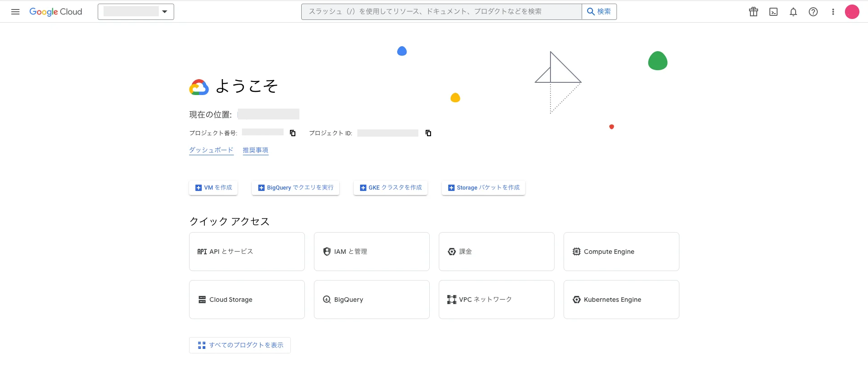The width and height of the screenshot is (868, 381).
Task: Open the project selector dropdown
Action: point(136,12)
